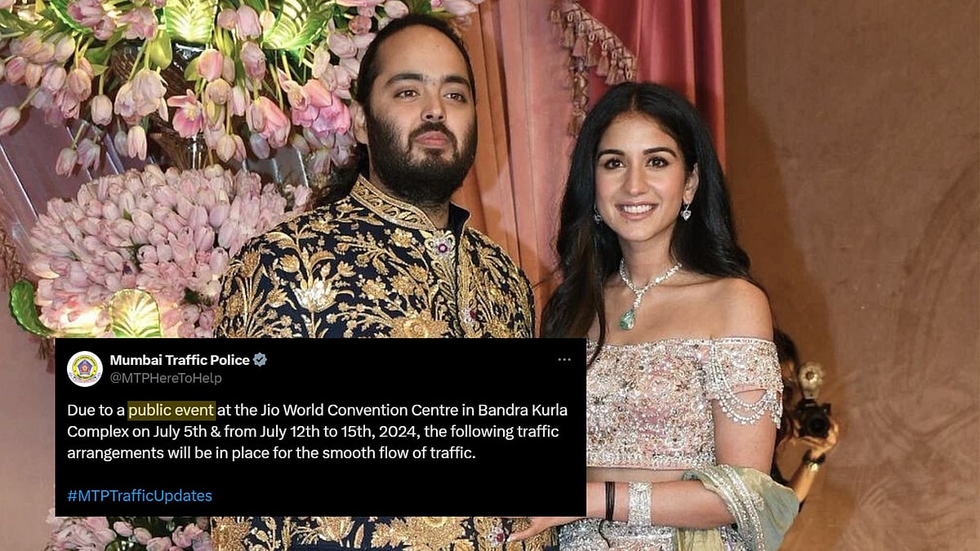Click the woman's green pendant necklace
Viewport: 980px width, 551px height.
(627, 318)
